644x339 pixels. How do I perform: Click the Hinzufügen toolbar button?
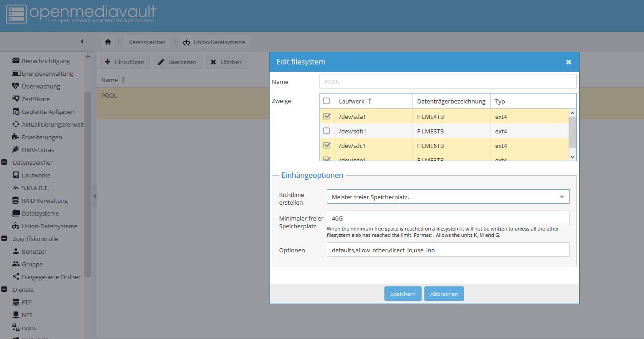click(125, 62)
